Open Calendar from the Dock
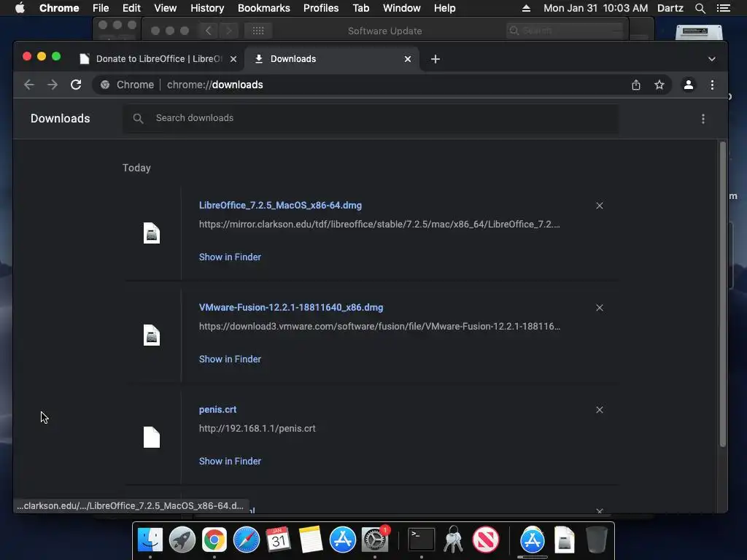Viewport: 747px width, 560px height. [x=278, y=540]
